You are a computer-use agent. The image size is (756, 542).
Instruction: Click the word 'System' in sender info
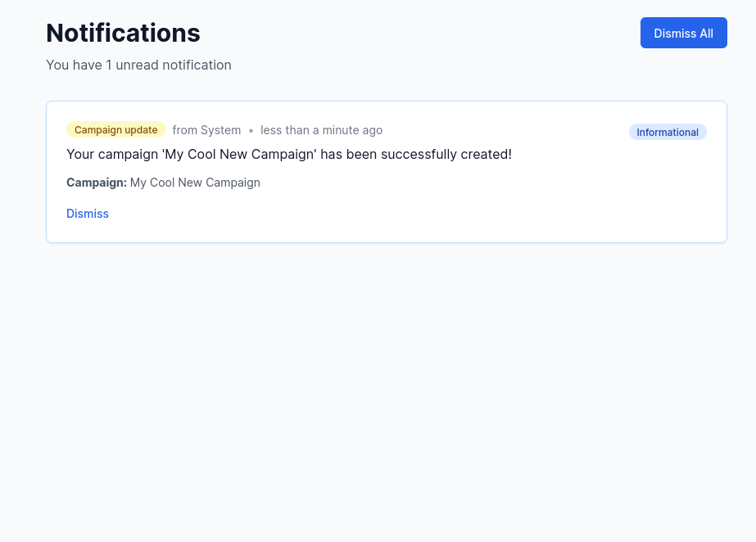(x=221, y=130)
